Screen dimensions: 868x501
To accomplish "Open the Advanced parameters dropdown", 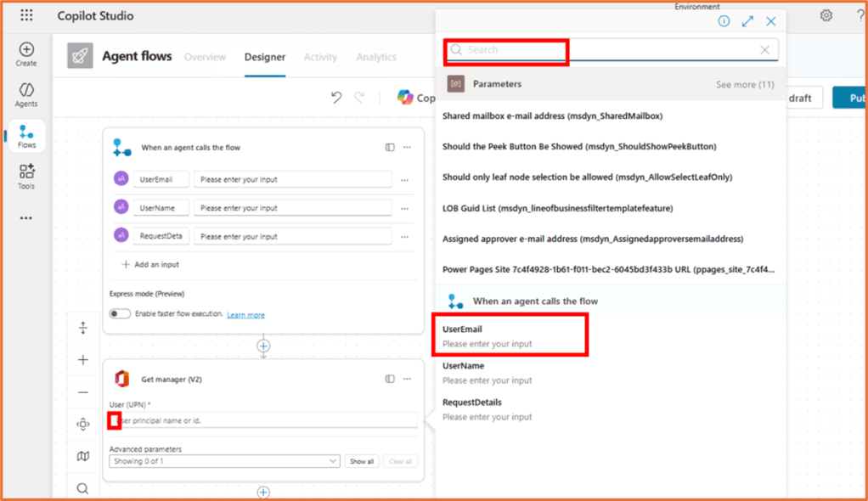I will coord(223,460).
